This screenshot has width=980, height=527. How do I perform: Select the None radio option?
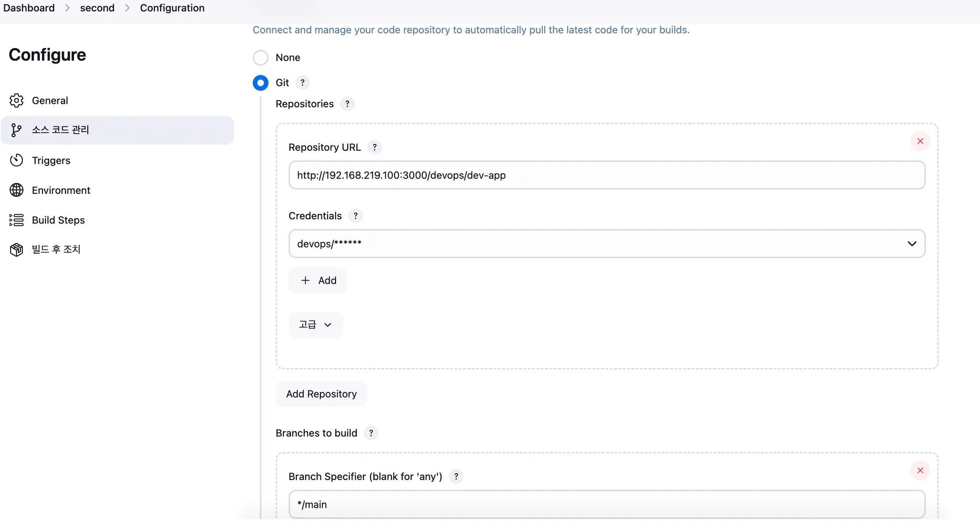(x=260, y=57)
